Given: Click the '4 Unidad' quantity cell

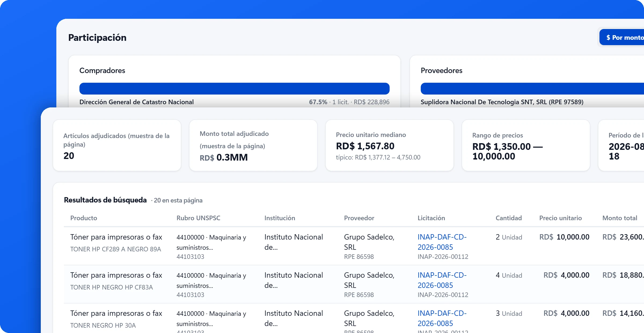Looking at the screenshot, I should 509,275.
